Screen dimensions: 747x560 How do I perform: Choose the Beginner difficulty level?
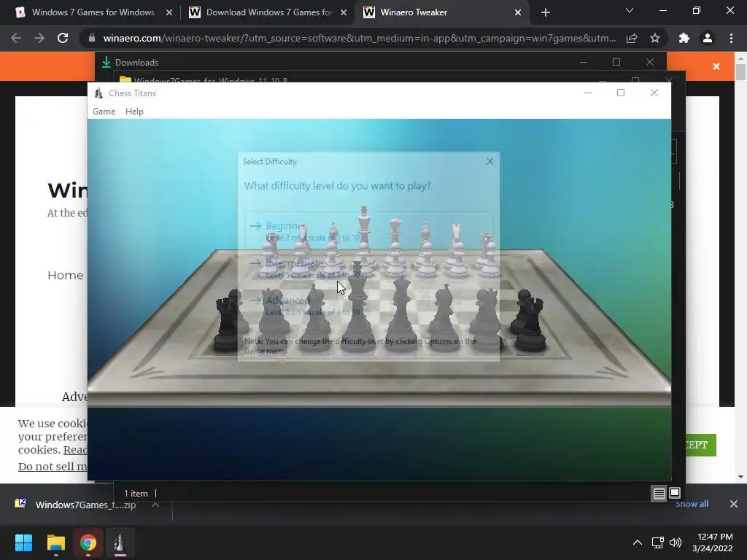click(x=368, y=231)
